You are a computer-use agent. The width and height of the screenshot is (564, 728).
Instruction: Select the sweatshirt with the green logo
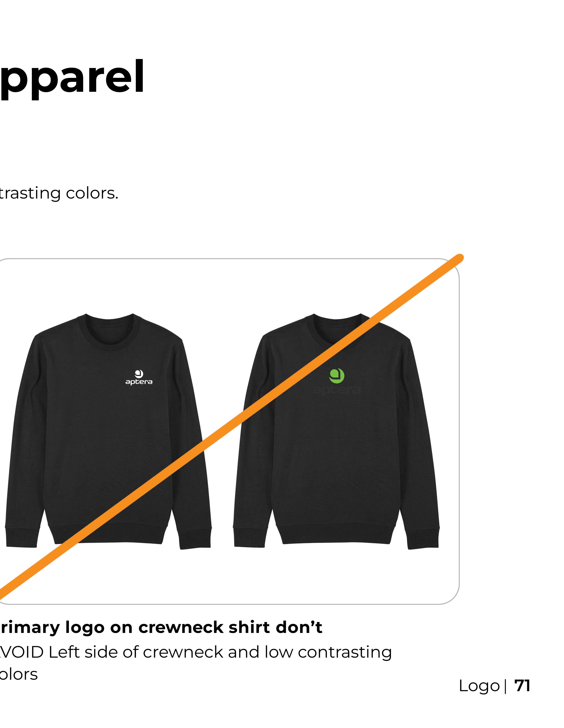336,431
